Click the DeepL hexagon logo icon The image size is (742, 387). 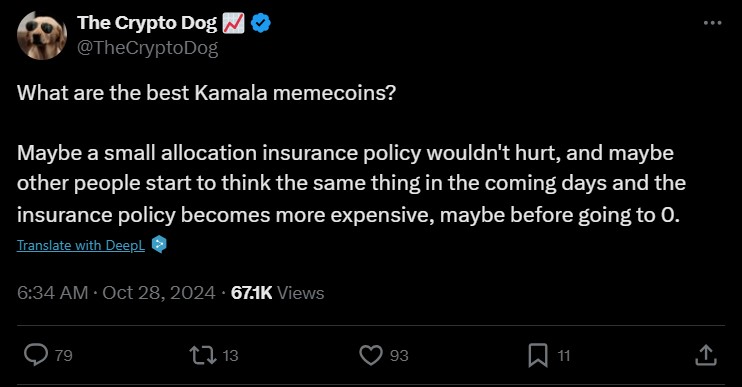[x=159, y=244]
